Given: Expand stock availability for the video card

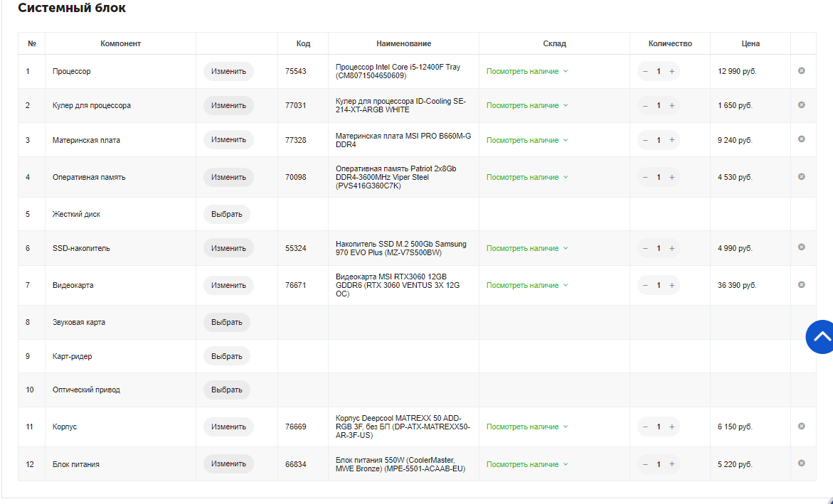Looking at the screenshot, I should tap(526, 285).
